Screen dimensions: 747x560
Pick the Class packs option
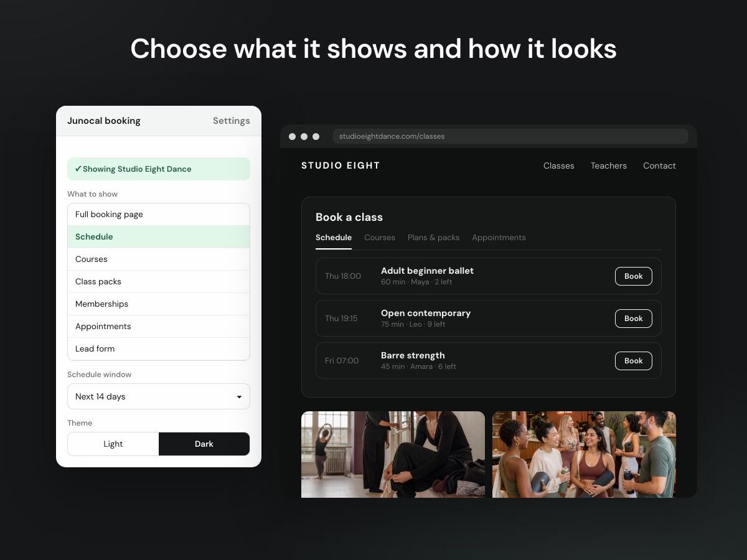click(159, 282)
